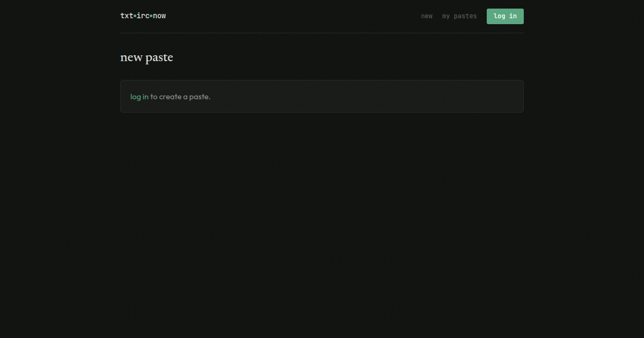Click the first green dot in the logo
644x338 pixels.
click(135, 16)
